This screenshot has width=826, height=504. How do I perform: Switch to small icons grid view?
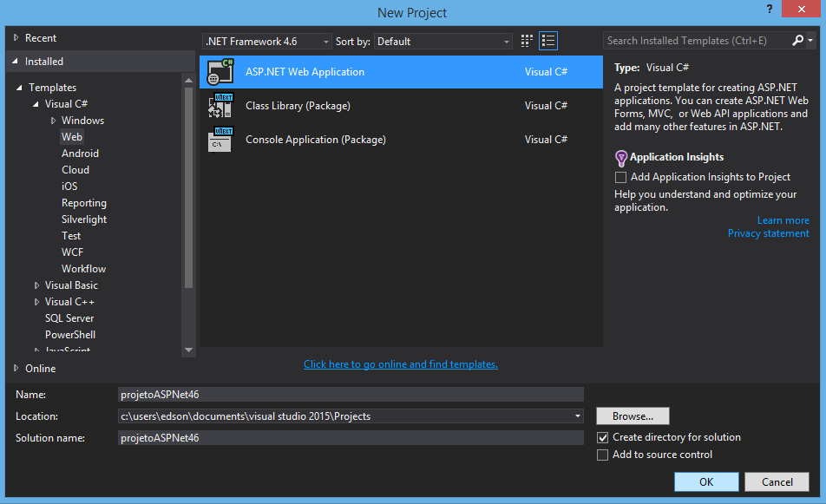[x=528, y=41]
